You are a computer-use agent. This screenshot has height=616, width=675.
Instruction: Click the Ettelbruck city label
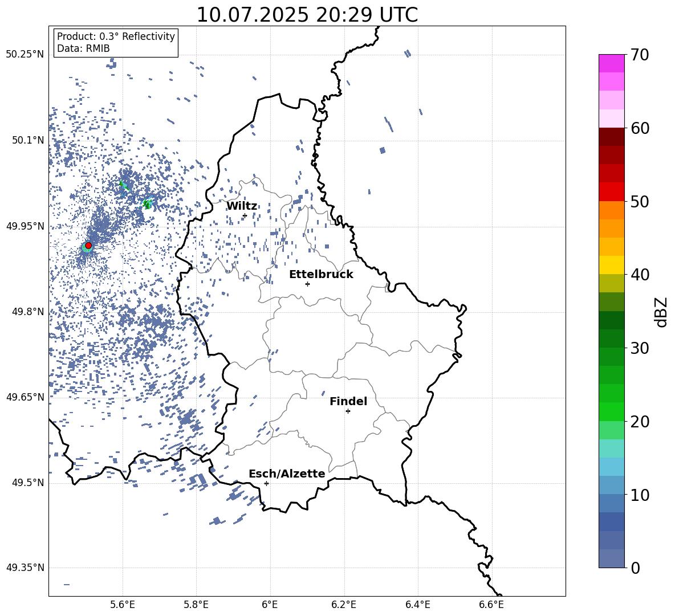tap(321, 275)
